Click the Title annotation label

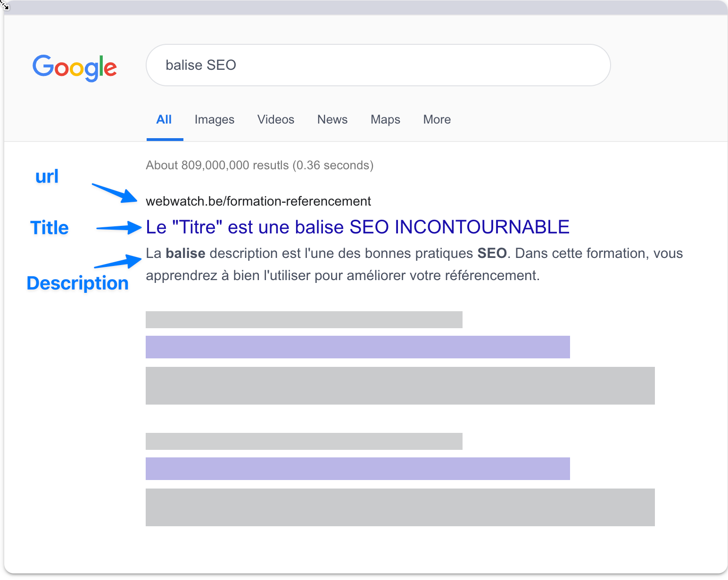click(x=49, y=227)
